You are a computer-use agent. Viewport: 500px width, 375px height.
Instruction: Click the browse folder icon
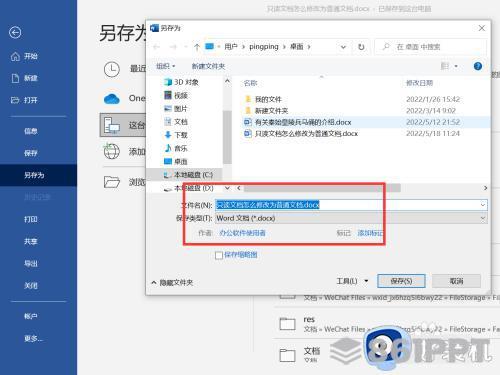[x=112, y=182]
